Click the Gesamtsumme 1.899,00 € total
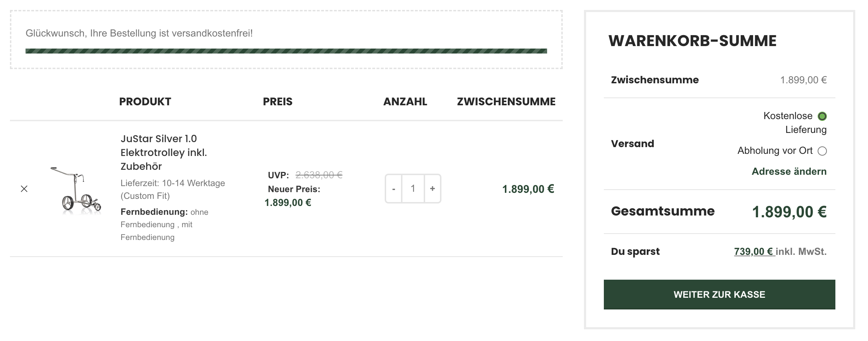This screenshot has height=341, width=868. [789, 212]
